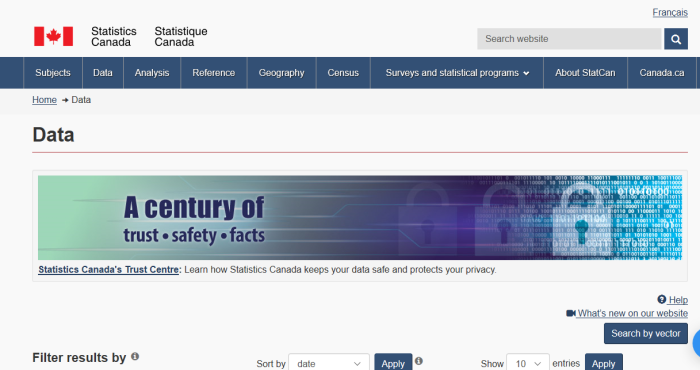Click the video camera icon for What's new
The image size is (700, 370).
pyautogui.click(x=571, y=313)
